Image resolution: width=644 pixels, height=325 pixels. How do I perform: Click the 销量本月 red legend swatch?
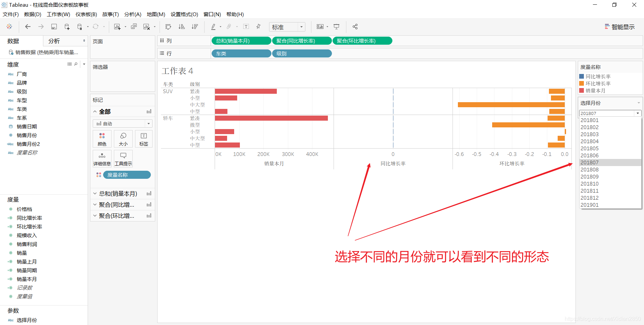tap(582, 90)
